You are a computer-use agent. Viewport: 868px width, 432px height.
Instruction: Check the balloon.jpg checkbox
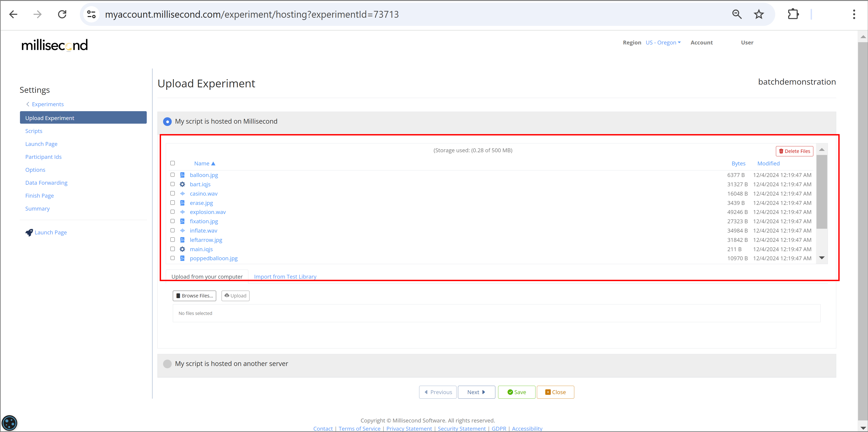click(173, 175)
